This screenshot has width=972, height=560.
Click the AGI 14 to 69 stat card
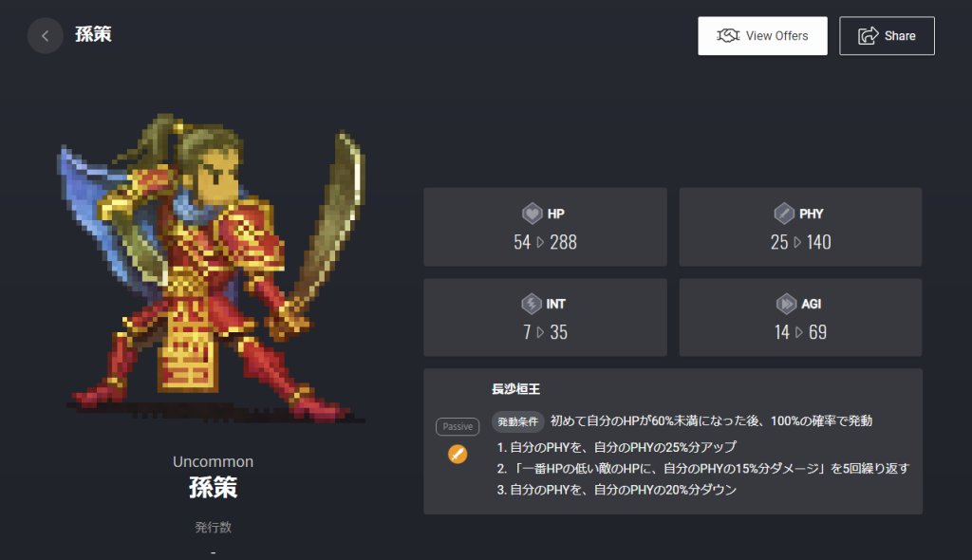pyautogui.click(x=800, y=318)
